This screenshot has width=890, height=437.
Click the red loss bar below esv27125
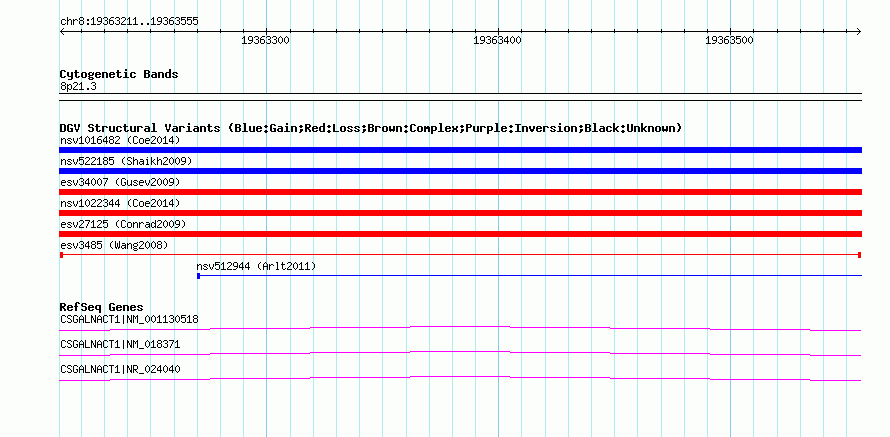[460, 234]
